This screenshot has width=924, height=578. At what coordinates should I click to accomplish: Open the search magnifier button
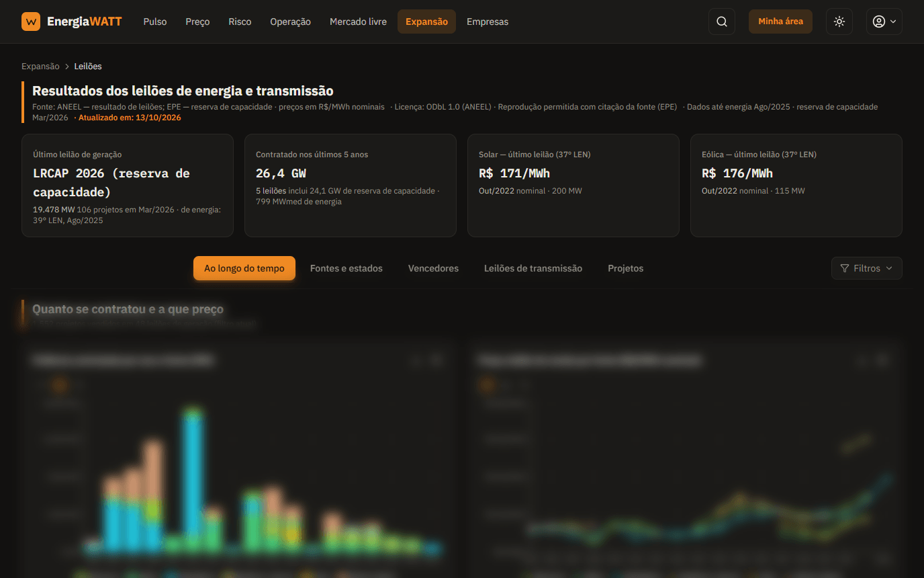(x=722, y=22)
